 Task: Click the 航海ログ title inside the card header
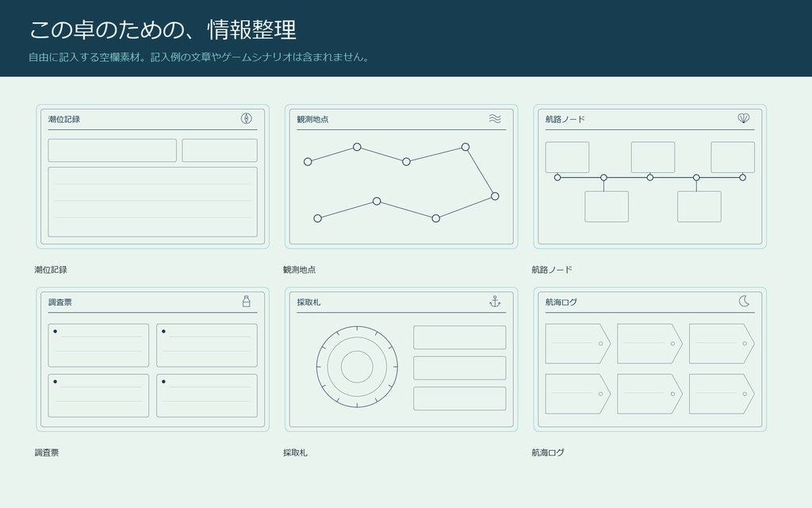561,302
